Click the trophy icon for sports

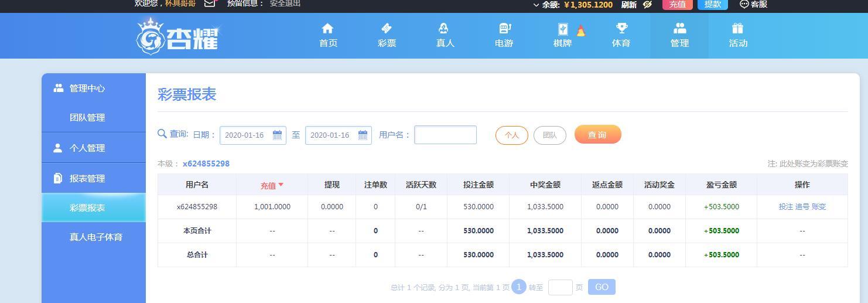coord(621,28)
